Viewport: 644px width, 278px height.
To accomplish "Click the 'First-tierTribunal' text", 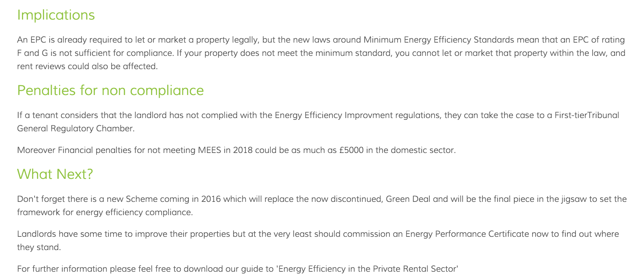I will (587, 115).
